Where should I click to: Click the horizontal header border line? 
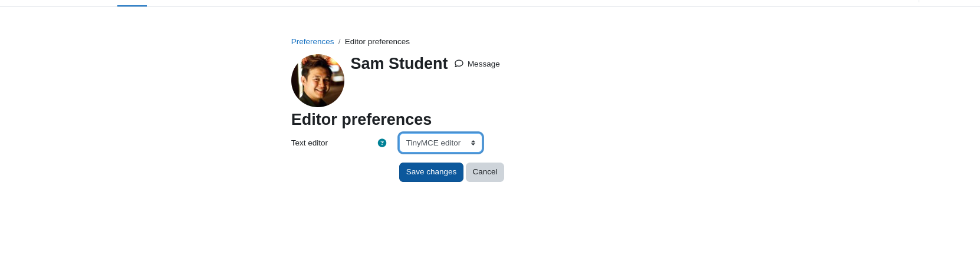[x=490, y=7]
